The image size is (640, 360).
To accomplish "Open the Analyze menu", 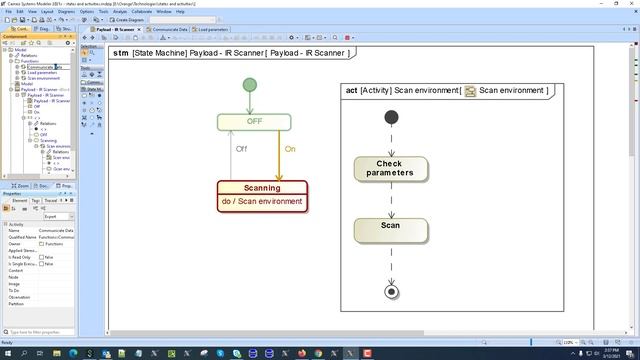I will tap(120, 11).
